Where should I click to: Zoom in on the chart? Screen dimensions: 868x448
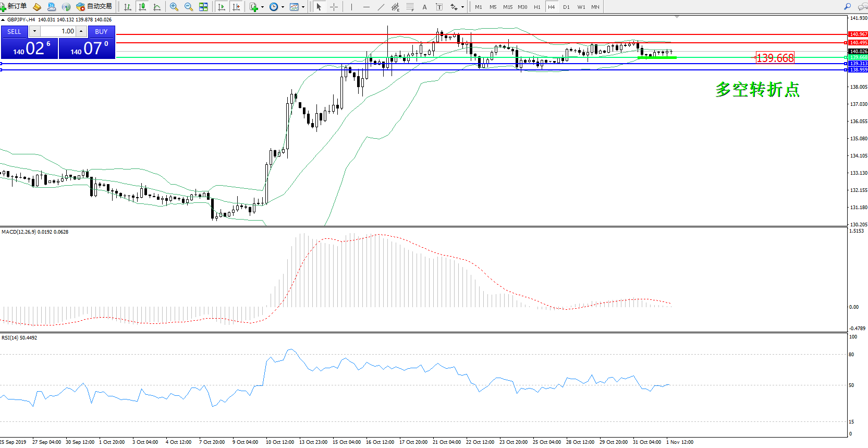(174, 7)
